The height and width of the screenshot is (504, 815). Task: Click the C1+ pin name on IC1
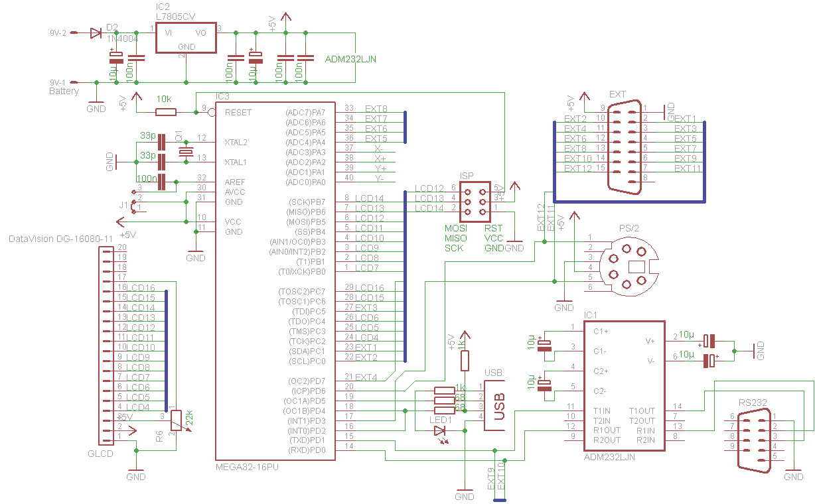(x=601, y=330)
